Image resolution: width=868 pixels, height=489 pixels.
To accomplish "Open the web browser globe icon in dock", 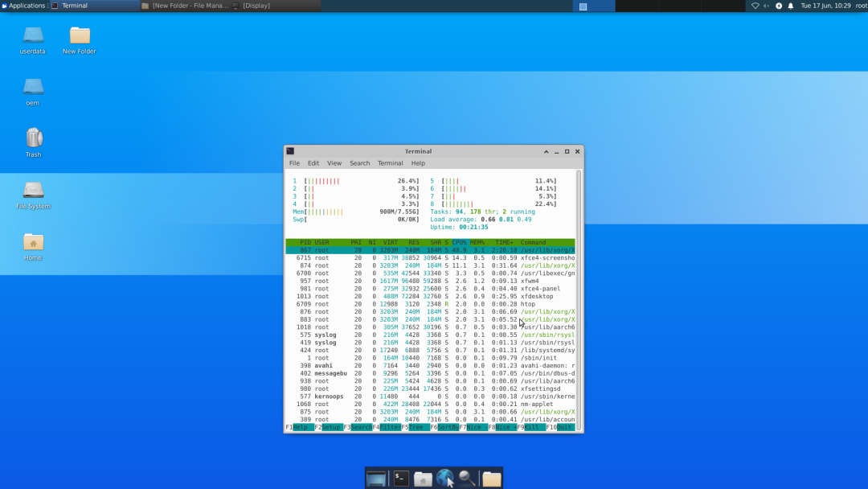I will click(x=445, y=479).
